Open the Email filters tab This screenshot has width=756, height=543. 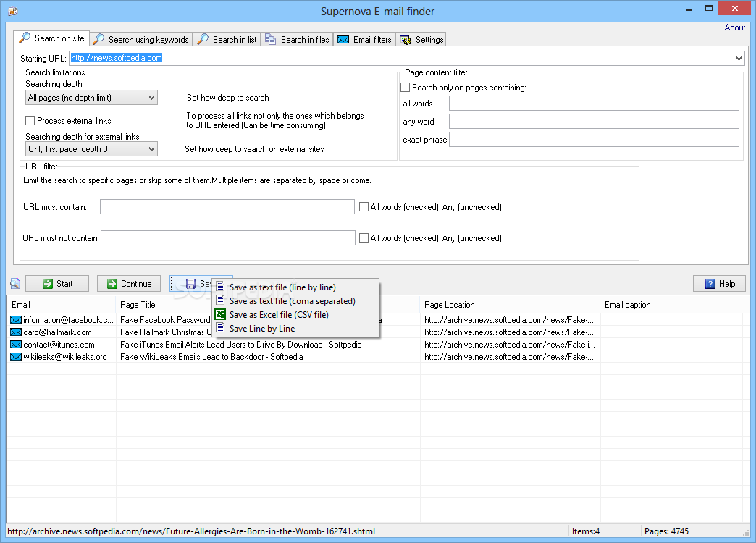click(364, 40)
